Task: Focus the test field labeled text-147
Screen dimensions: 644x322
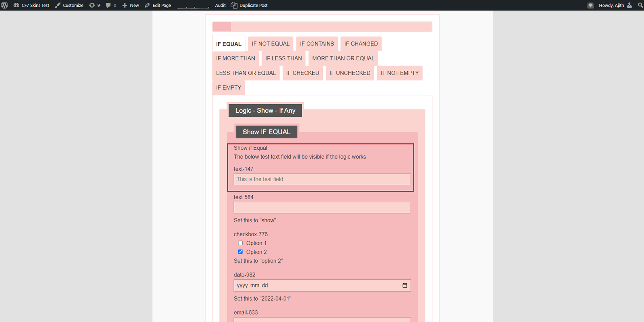Action: [322, 180]
